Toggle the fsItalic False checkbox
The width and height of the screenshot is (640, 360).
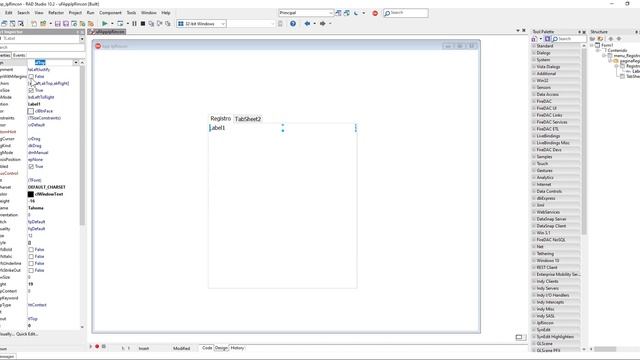[x=31, y=256]
